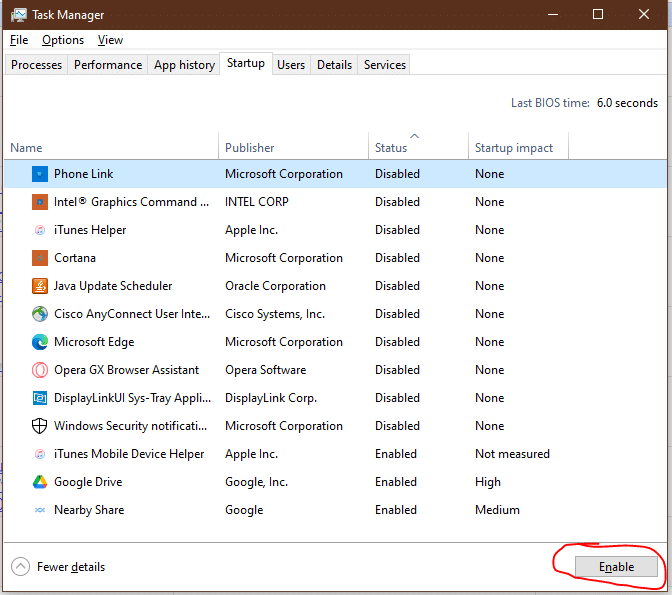This screenshot has height=595, width=672.
Task: Click INTEL CORP publisher cell
Action: tap(257, 202)
